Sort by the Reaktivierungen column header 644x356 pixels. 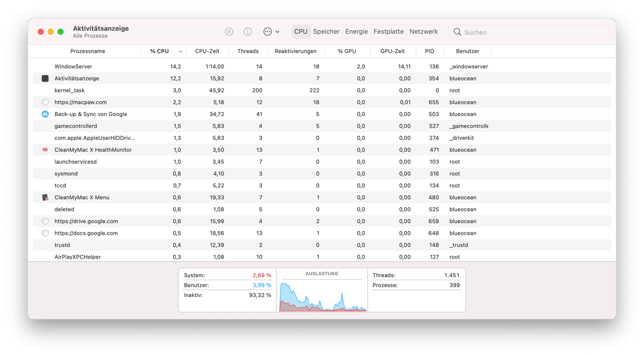coord(296,51)
